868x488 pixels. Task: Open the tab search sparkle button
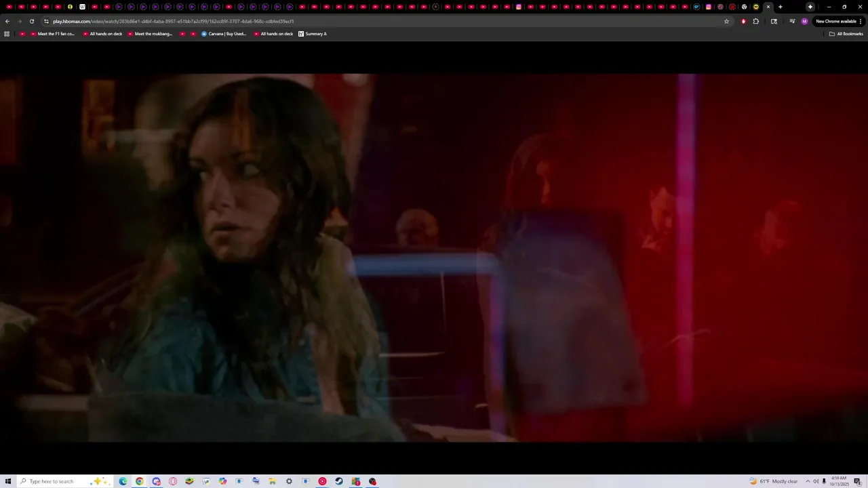point(810,7)
